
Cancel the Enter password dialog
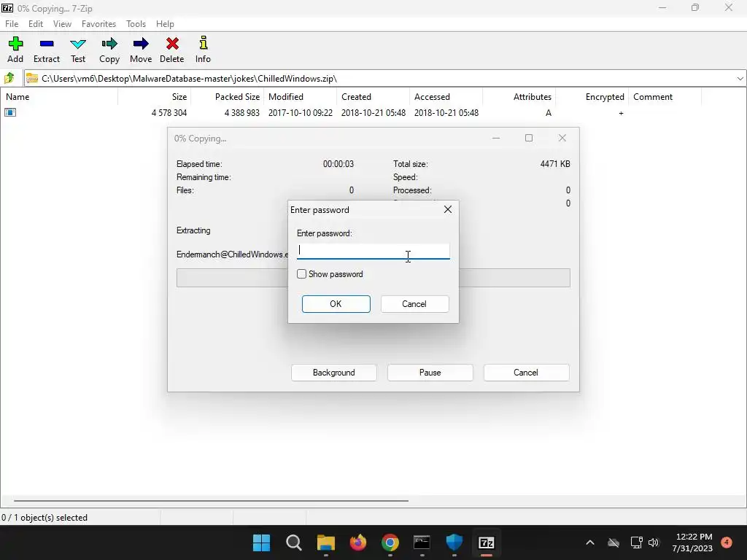click(x=414, y=304)
